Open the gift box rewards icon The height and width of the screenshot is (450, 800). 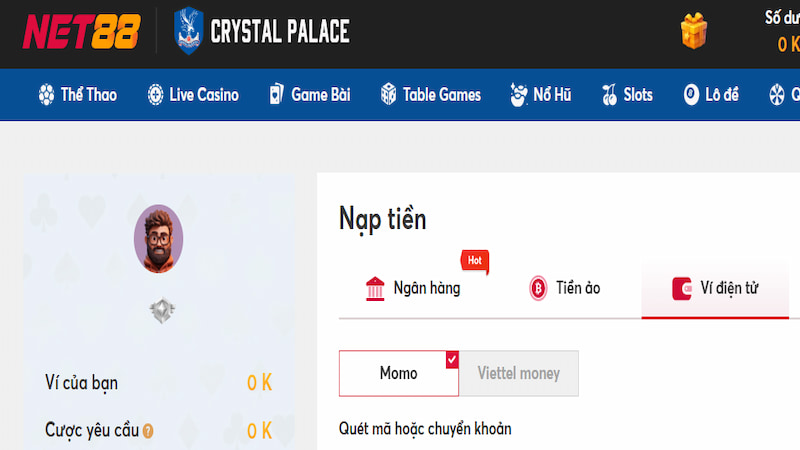pyautogui.click(x=694, y=31)
